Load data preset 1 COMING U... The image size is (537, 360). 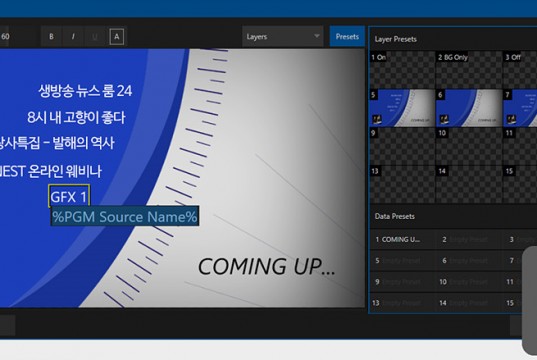click(x=402, y=239)
